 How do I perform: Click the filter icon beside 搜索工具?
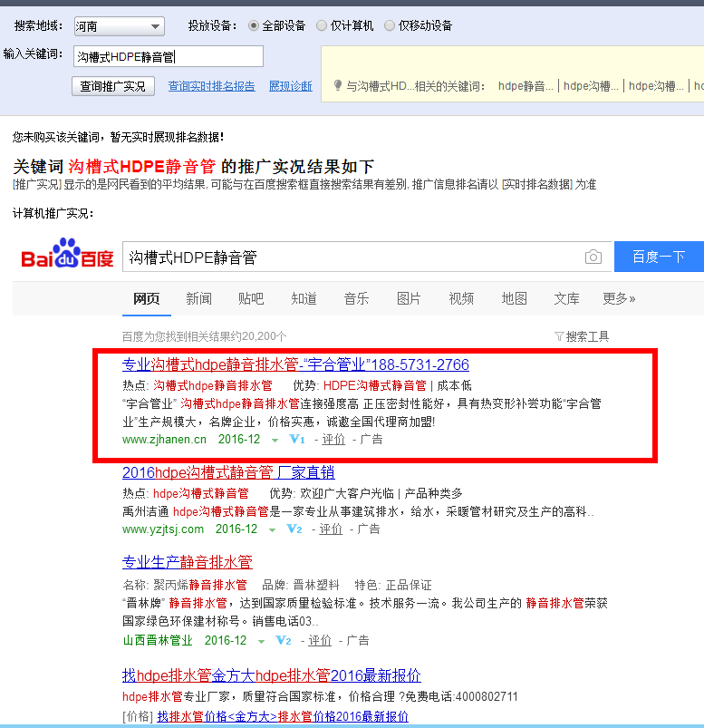[559, 336]
